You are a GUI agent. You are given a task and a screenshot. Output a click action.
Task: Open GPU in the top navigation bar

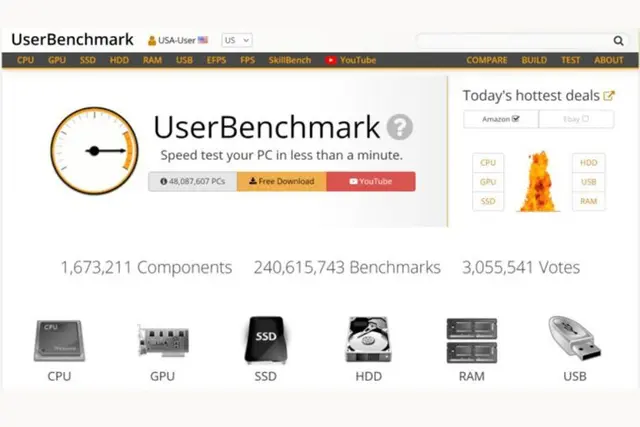tap(57, 60)
